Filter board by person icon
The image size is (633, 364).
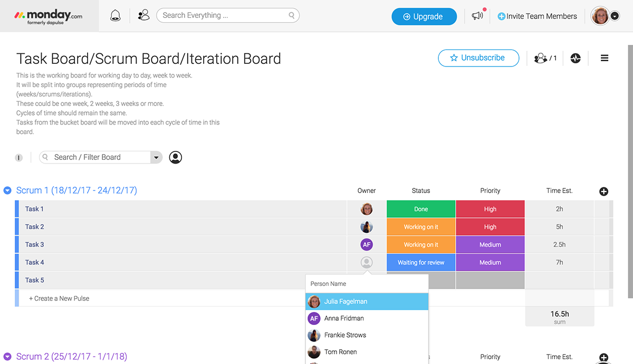175,157
